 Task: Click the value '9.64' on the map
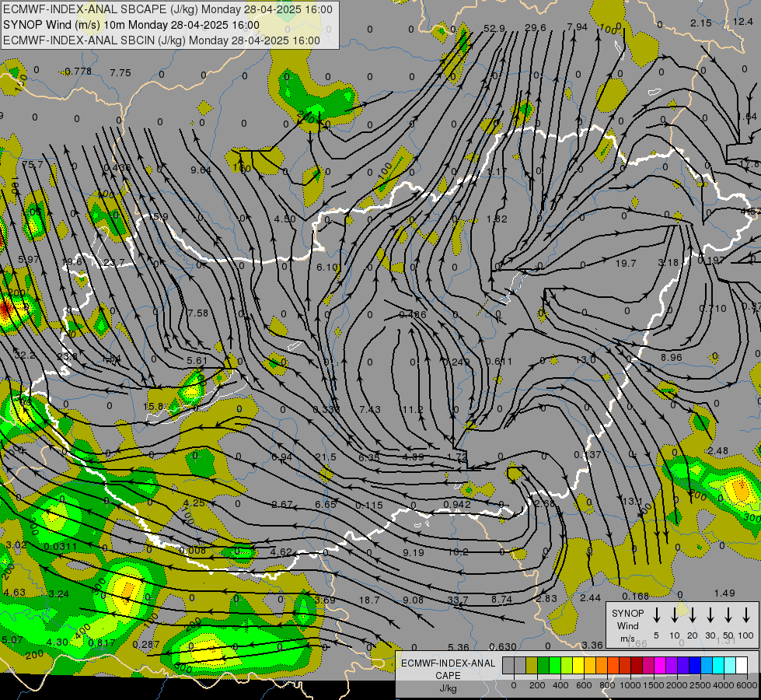(x=201, y=170)
